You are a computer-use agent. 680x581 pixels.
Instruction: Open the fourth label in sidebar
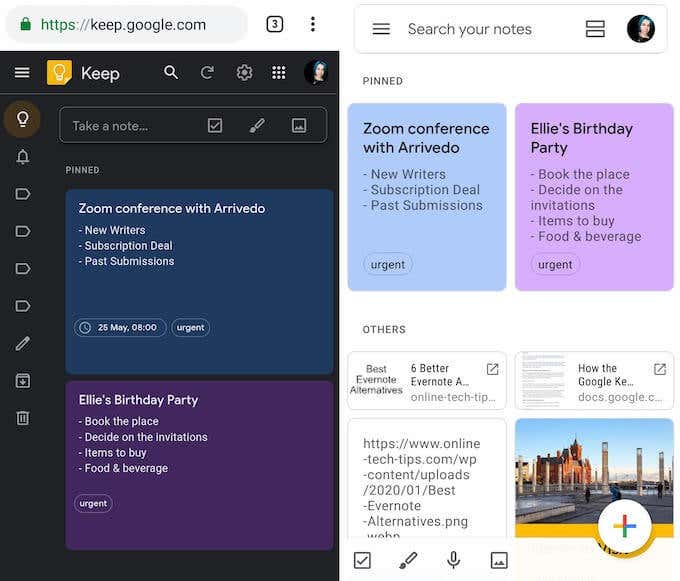23,306
